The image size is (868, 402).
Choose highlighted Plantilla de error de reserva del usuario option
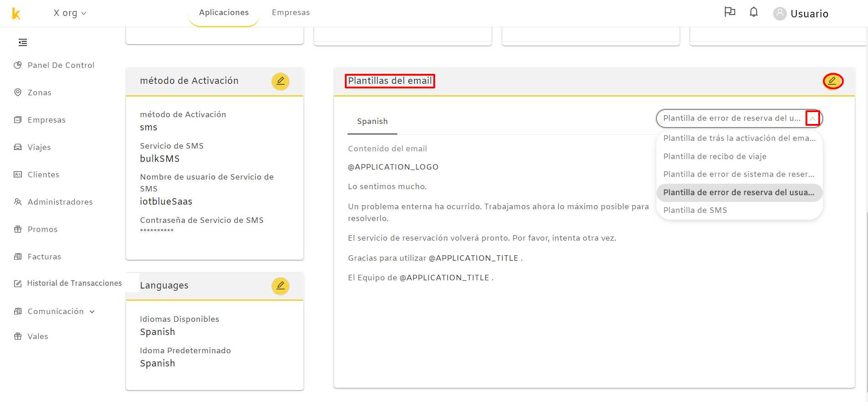click(x=739, y=192)
